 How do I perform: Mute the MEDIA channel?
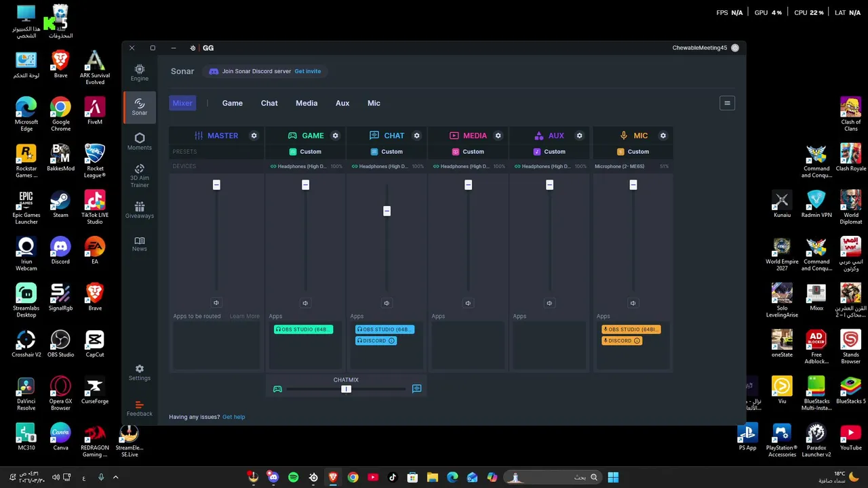pyautogui.click(x=468, y=303)
